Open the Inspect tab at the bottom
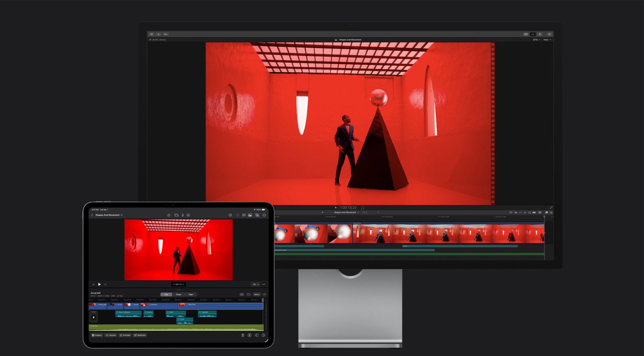644x356 pixels. 97,335
